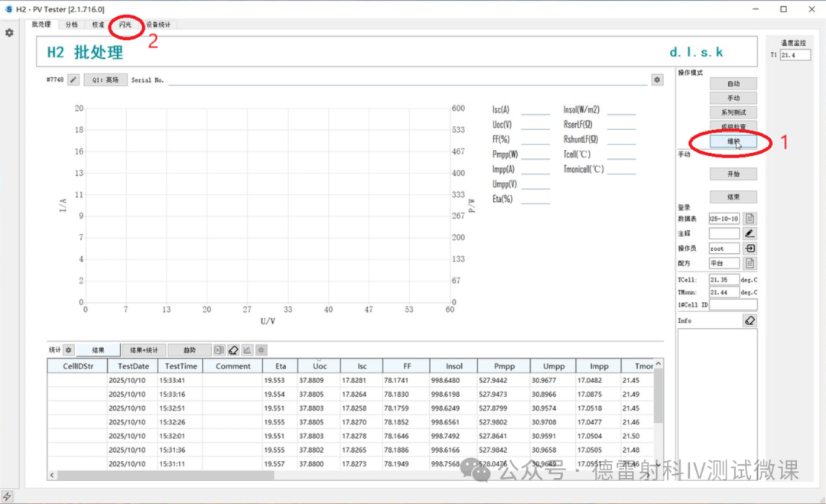Open 统计 settings gear icon
The width and height of the screenshot is (826, 504).
point(68,350)
